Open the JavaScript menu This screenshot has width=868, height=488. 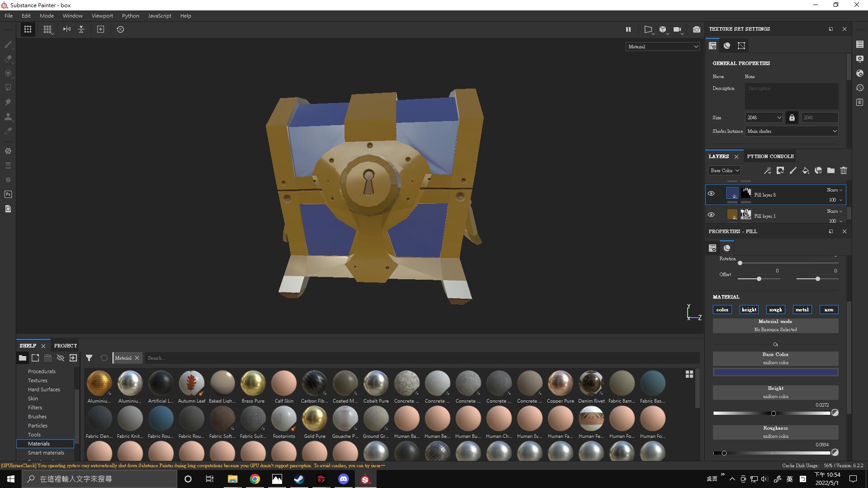[x=159, y=15]
